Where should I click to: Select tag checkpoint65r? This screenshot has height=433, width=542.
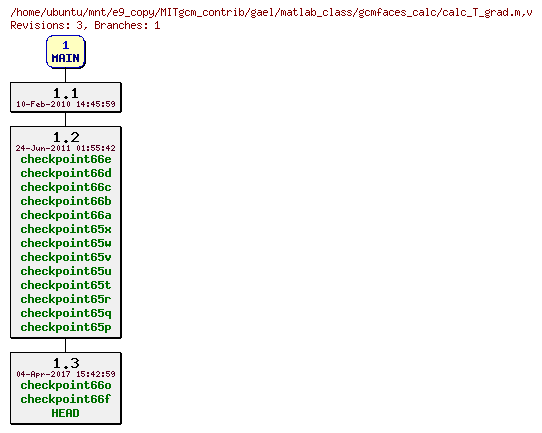point(66,299)
